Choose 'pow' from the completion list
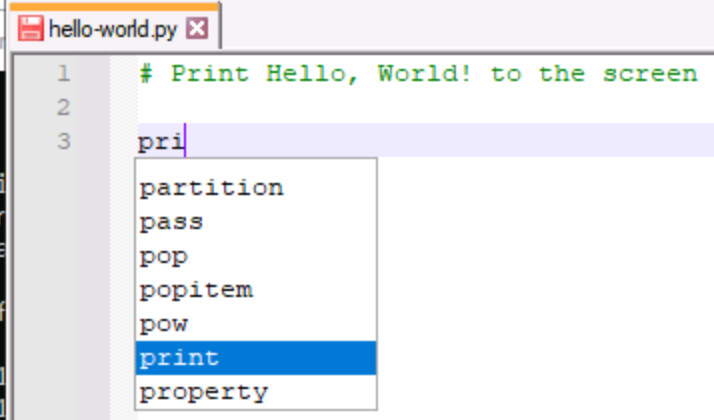 [256, 324]
